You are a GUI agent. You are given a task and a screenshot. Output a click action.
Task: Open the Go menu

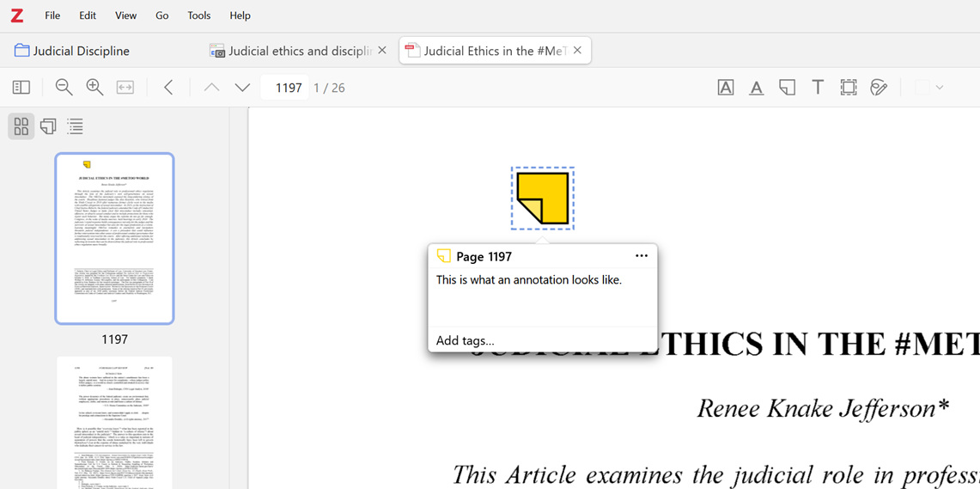tap(161, 15)
